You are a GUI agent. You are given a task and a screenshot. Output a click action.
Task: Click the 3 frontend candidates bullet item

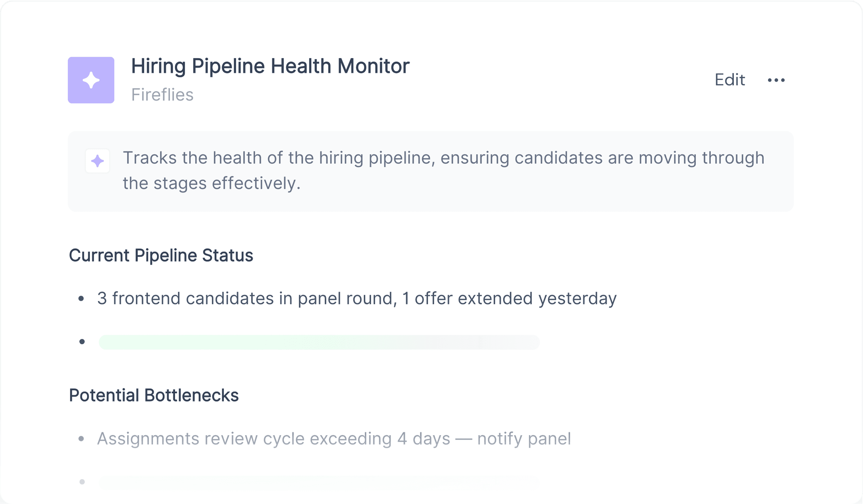357,298
